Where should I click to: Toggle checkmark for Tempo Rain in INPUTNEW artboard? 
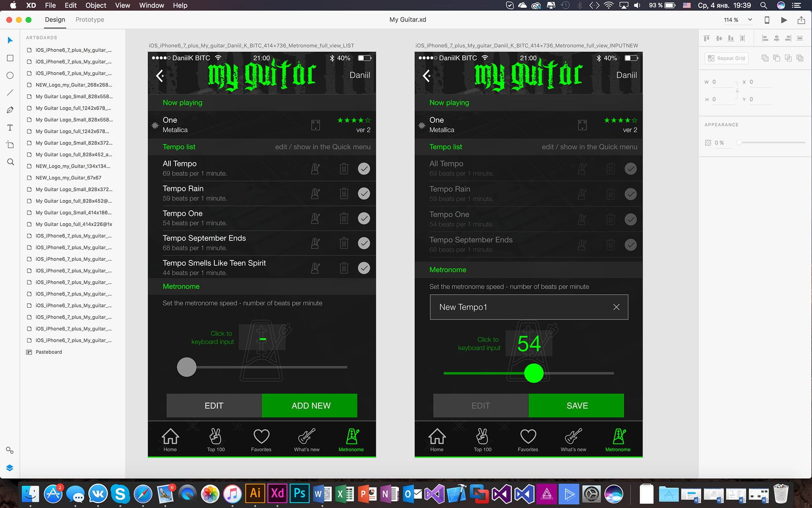pos(631,194)
